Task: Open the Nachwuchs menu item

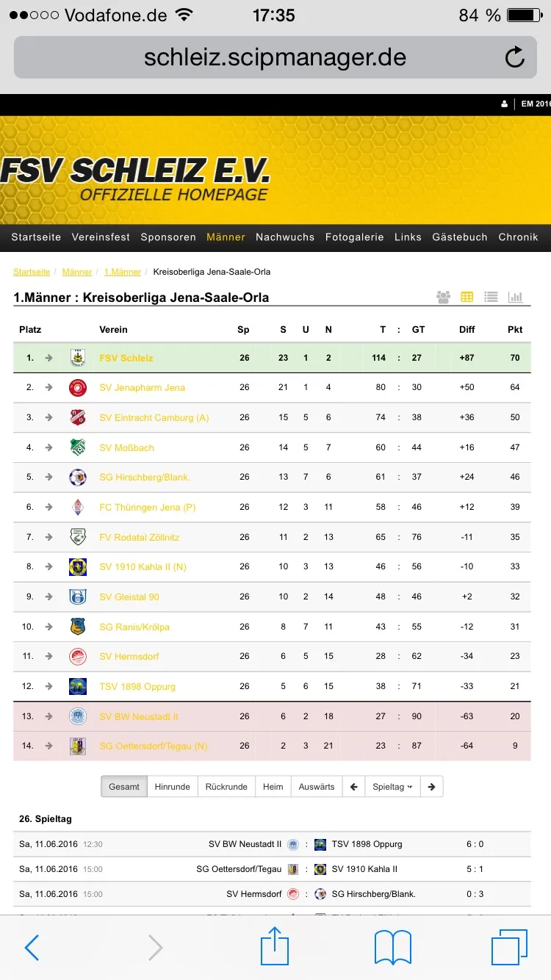Action: pos(285,237)
